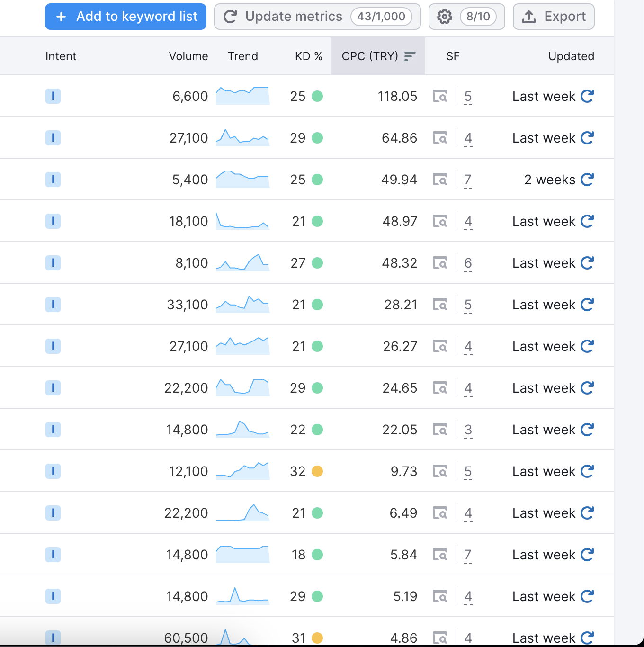Open SERP features count 3 in 22.05 row

coord(468,430)
